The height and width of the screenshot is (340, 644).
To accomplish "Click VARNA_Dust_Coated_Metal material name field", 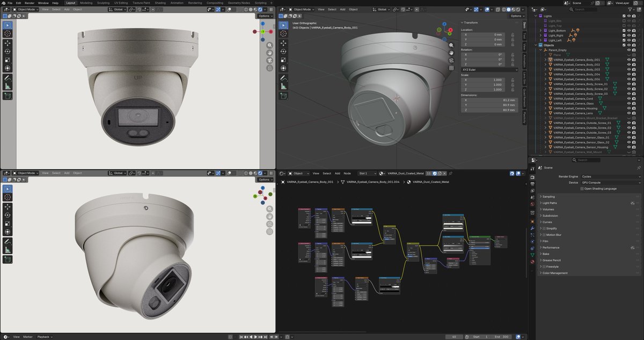I will (x=406, y=173).
